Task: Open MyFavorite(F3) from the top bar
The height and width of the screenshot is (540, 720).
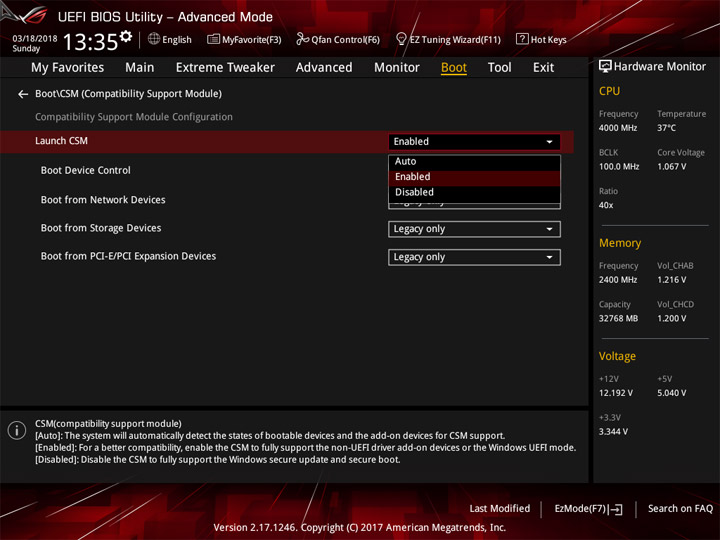Action: (244, 39)
